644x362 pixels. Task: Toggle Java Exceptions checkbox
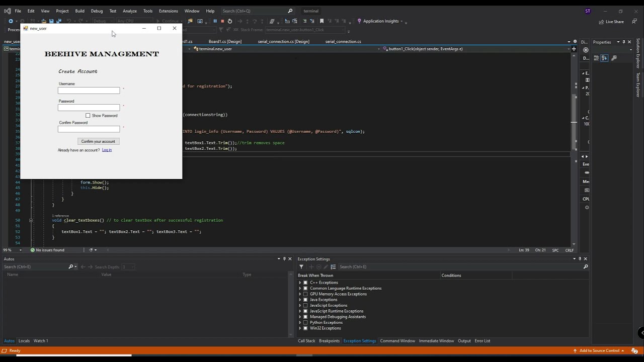tap(305, 300)
